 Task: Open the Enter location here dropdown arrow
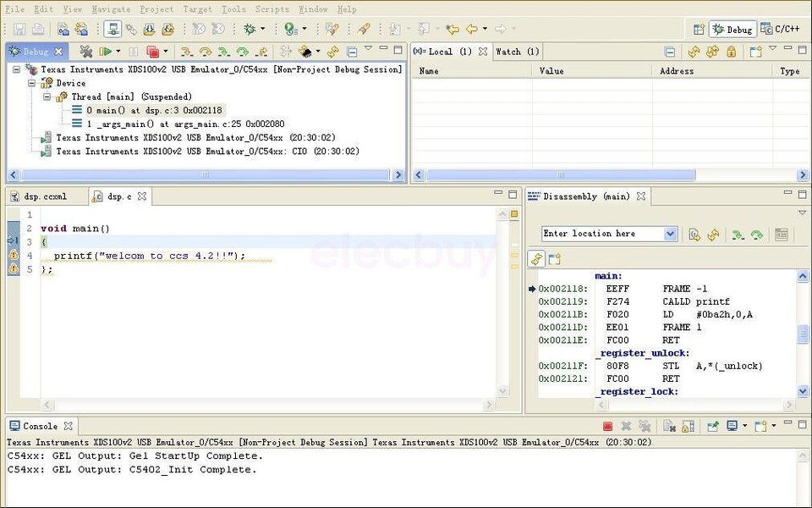tap(671, 234)
